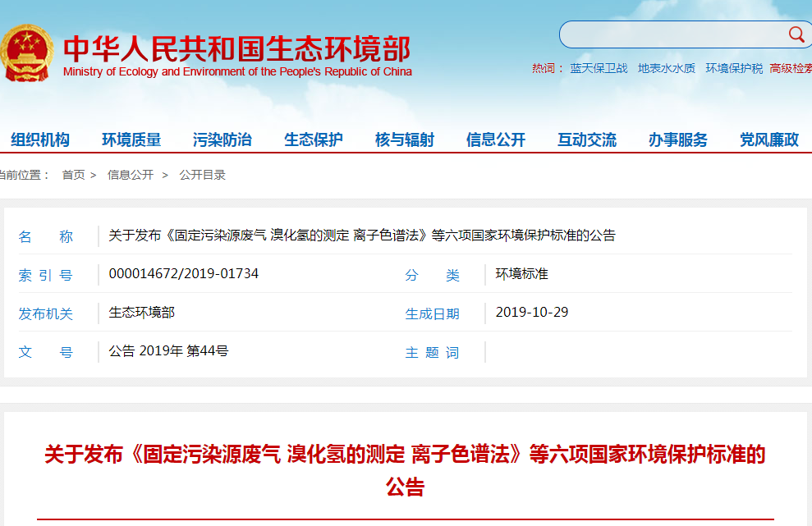Click the document number 公告 2019年 第44号
The image size is (812, 526).
click(168, 351)
